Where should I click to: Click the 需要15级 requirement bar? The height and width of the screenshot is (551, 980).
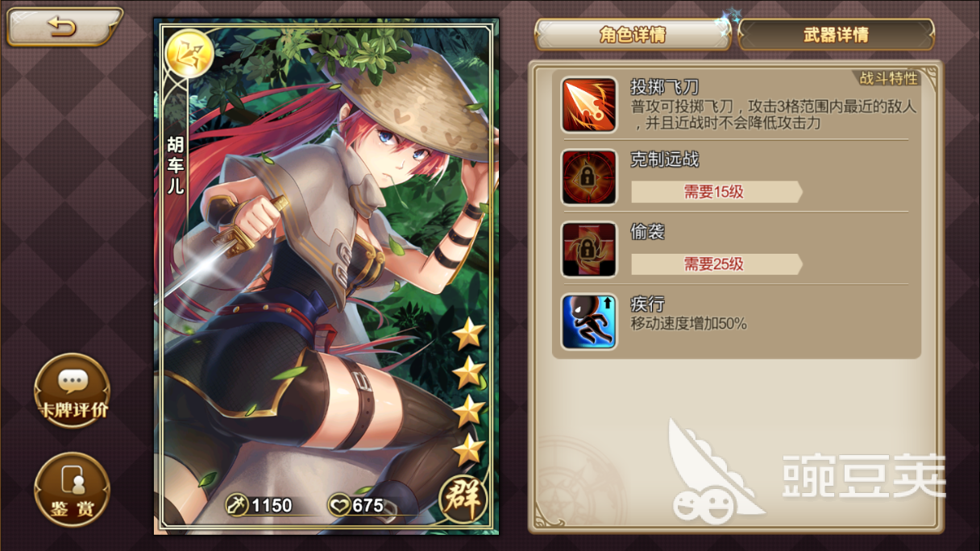pyautogui.click(x=716, y=192)
